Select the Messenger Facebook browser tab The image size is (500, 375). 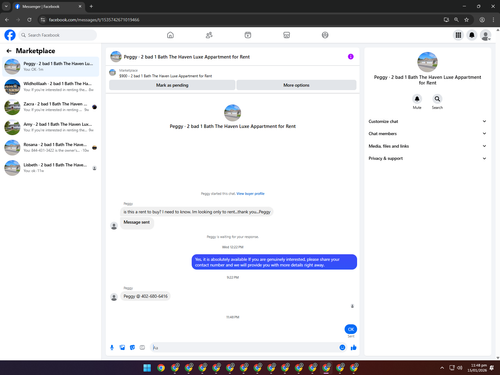point(48,6)
